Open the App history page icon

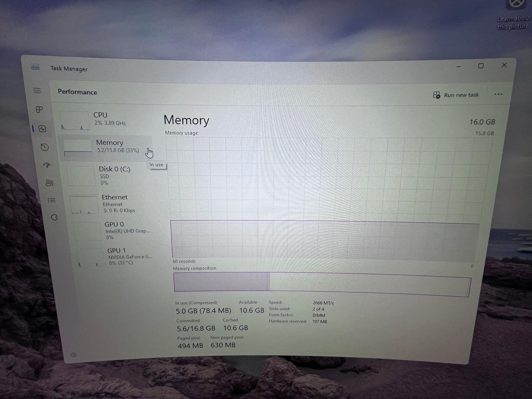45,147
